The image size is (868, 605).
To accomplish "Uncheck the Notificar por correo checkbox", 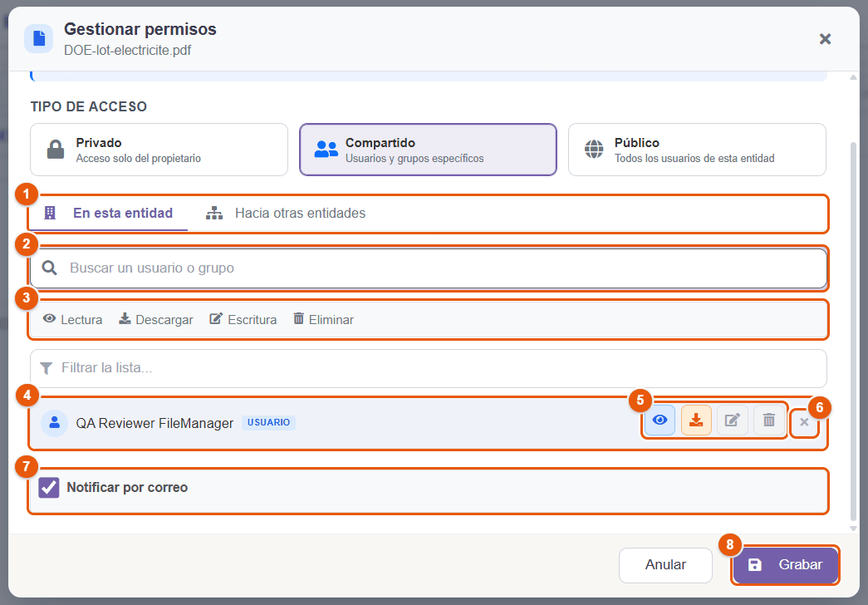I will pos(49,488).
